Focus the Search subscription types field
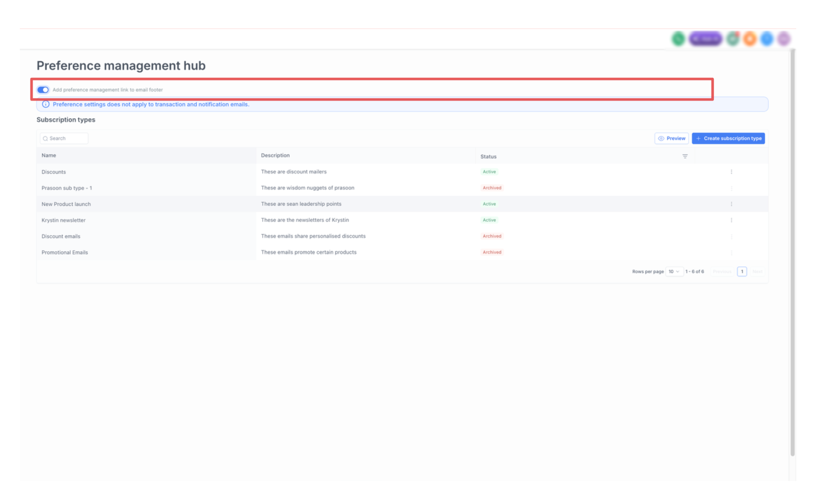The width and height of the screenshot is (827, 504). point(64,138)
